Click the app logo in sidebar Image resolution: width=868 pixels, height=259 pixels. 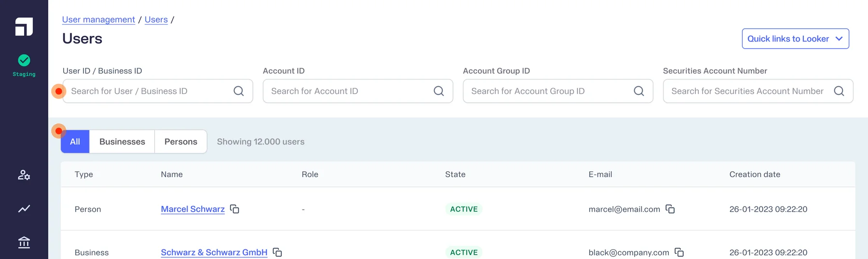24,26
